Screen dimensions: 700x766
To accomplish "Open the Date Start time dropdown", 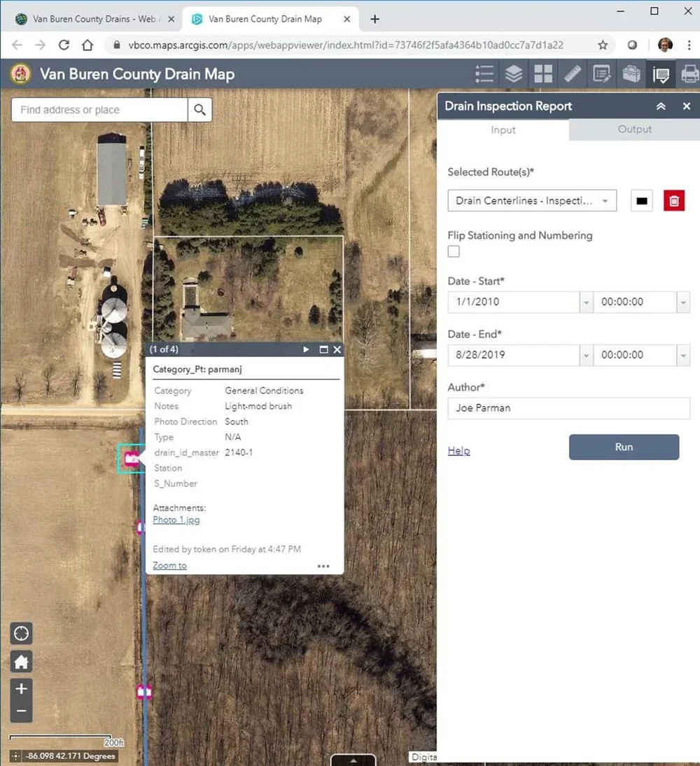I will point(683,302).
